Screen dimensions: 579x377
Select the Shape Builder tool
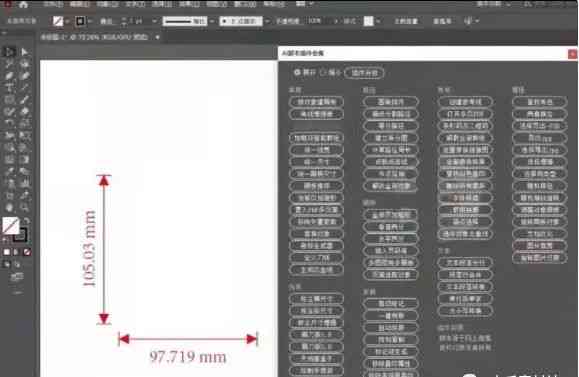[x=9, y=148]
